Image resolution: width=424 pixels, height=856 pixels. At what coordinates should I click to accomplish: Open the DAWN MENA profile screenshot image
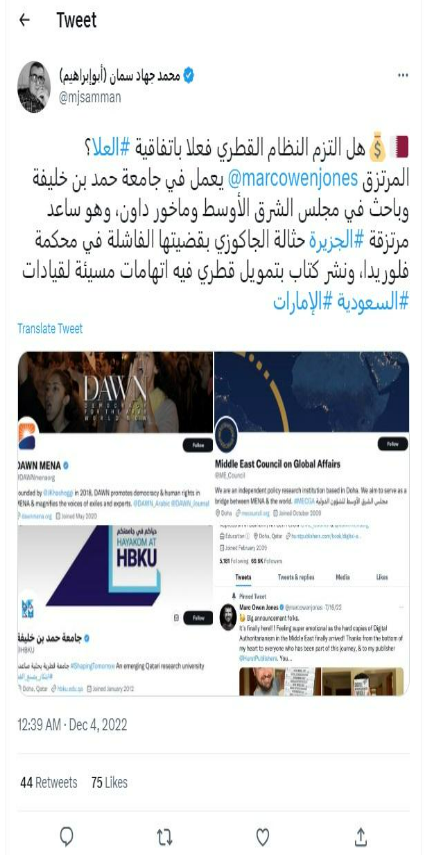click(115, 438)
